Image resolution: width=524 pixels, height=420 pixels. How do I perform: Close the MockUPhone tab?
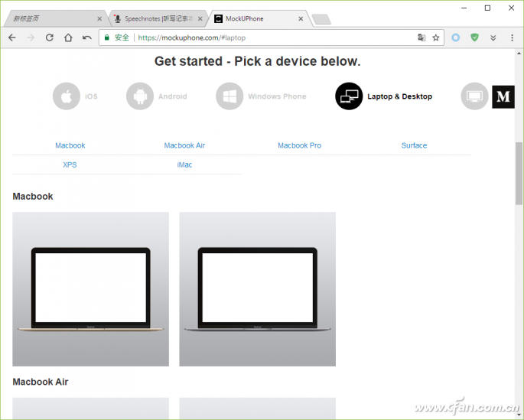[301, 18]
